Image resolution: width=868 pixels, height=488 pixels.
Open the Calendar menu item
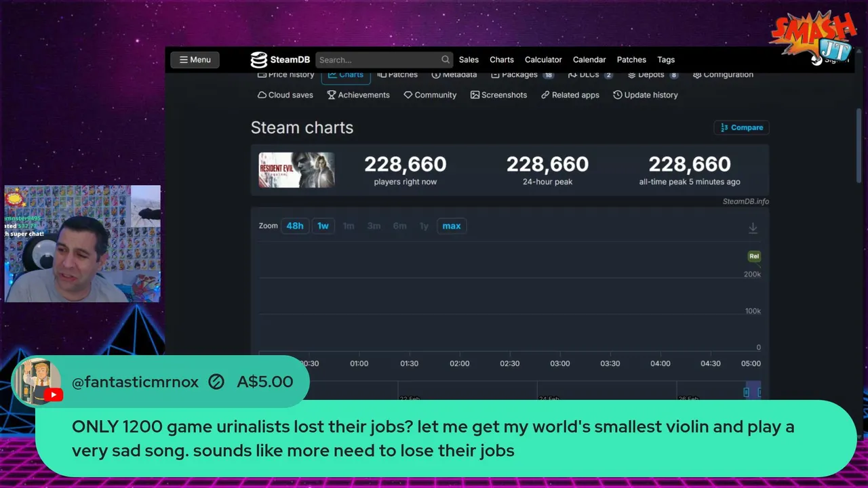click(x=589, y=60)
